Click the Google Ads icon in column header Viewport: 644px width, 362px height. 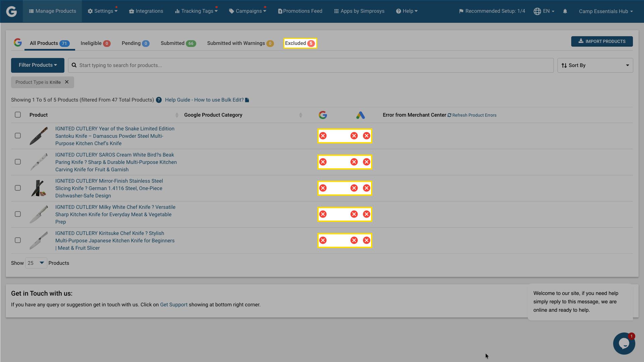point(361,115)
